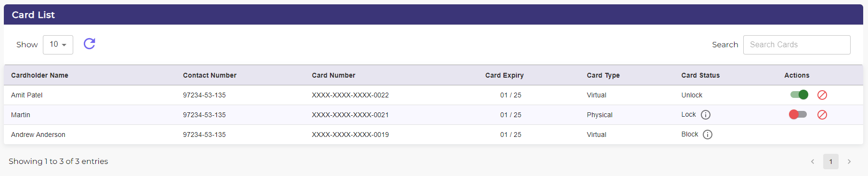Click the Search Cards input field

(797, 45)
